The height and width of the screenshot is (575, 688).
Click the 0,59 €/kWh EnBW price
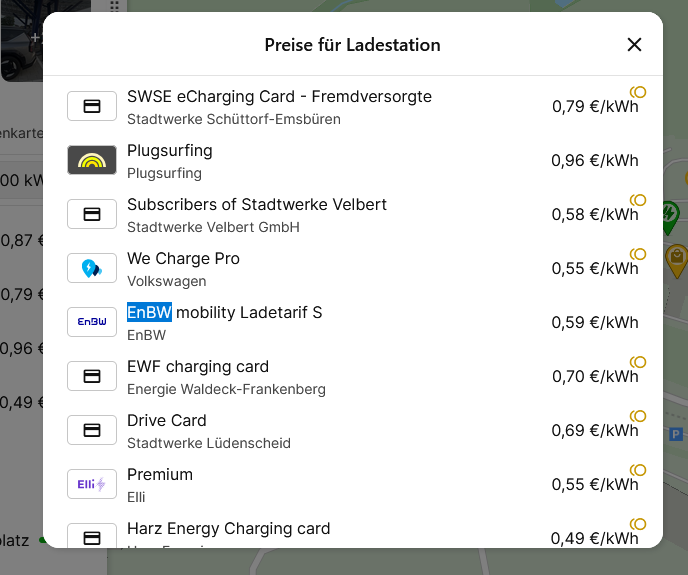pyautogui.click(x=594, y=323)
